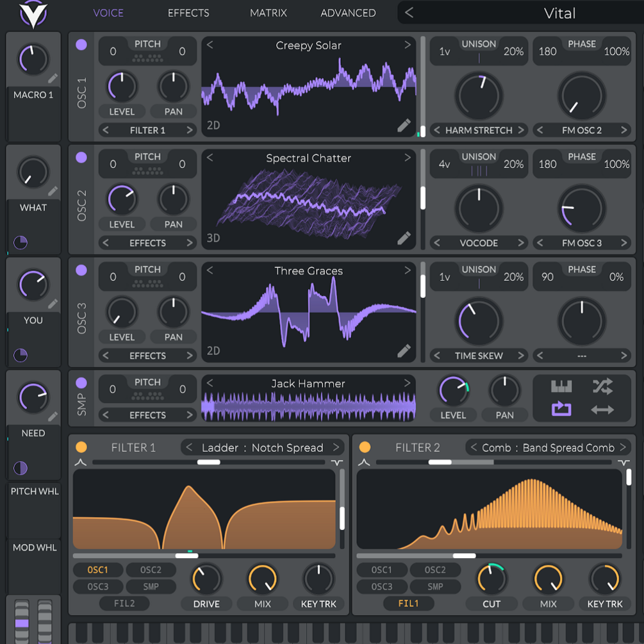Disable FILTER 1 power button

pos(81,447)
